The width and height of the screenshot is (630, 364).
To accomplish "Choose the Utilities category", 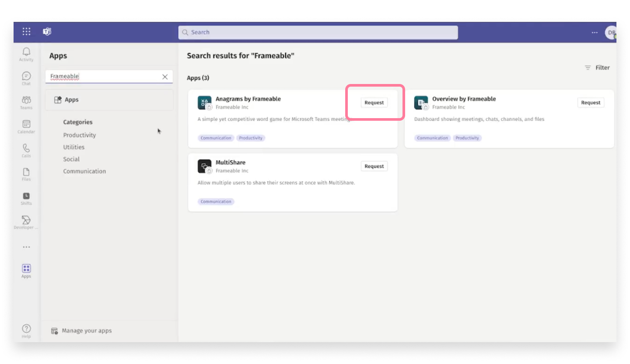I will pos(74,147).
